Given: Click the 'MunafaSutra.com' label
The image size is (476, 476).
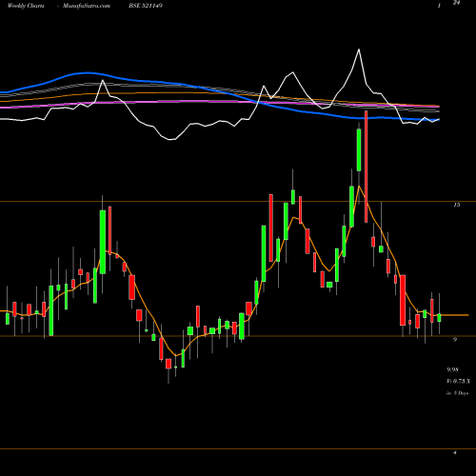Looking at the screenshot, I should click(x=87, y=6).
